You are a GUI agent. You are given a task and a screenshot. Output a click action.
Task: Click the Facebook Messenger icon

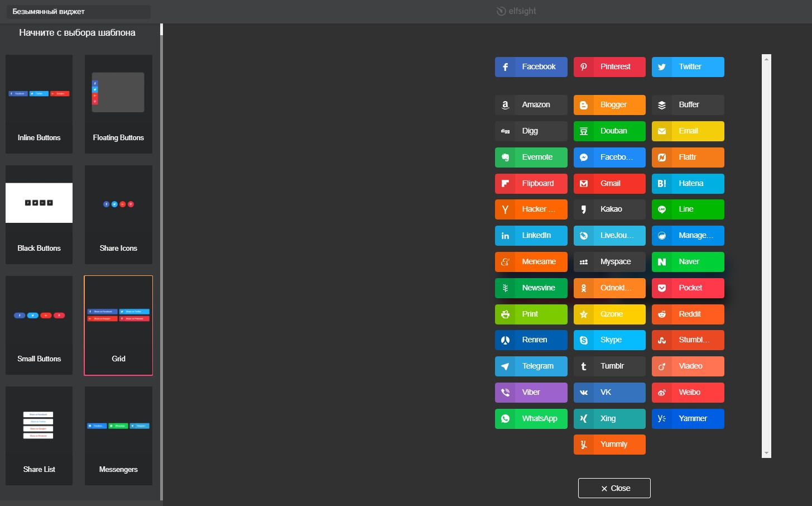point(584,157)
